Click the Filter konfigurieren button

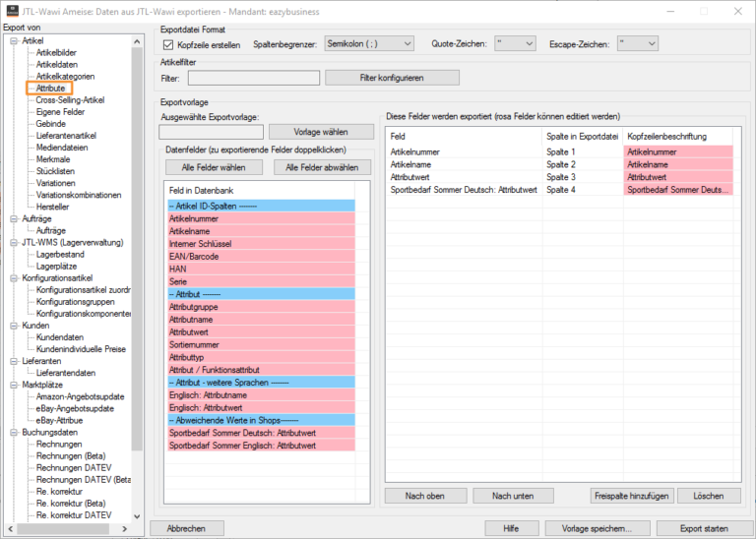[x=392, y=78]
